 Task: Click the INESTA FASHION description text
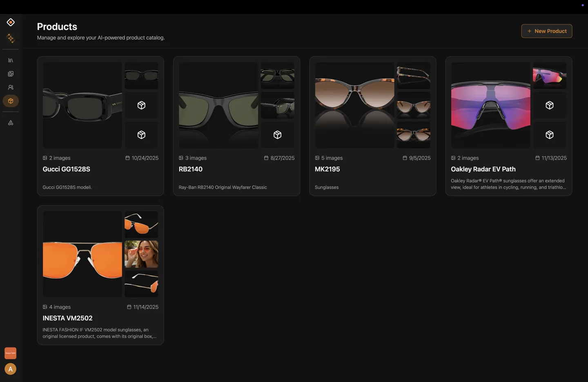[100, 333]
